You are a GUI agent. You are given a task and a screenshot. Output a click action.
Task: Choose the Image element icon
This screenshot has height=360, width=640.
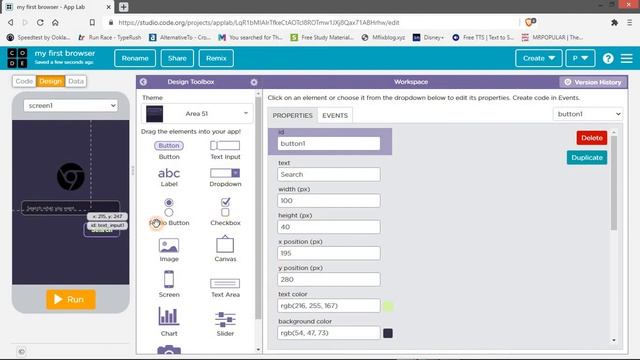pyautogui.click(x=169, y=245)
